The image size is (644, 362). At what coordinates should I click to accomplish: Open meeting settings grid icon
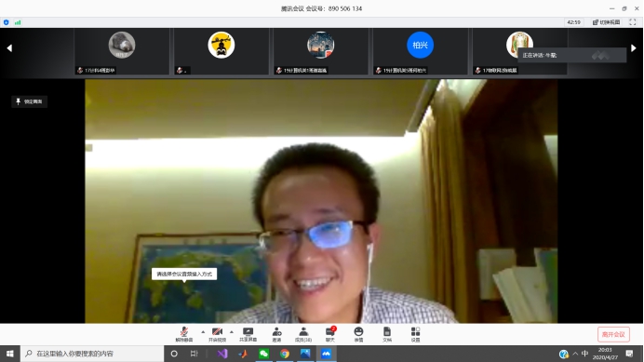415,334
